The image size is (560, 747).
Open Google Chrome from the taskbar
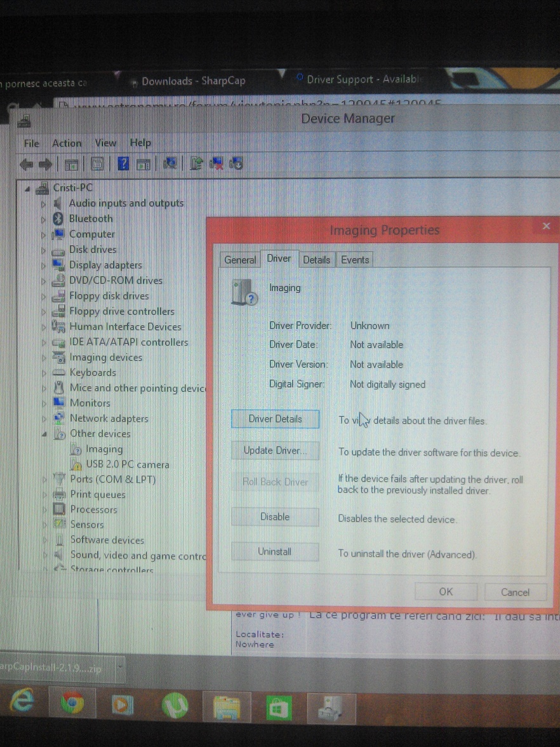point(72,703)
